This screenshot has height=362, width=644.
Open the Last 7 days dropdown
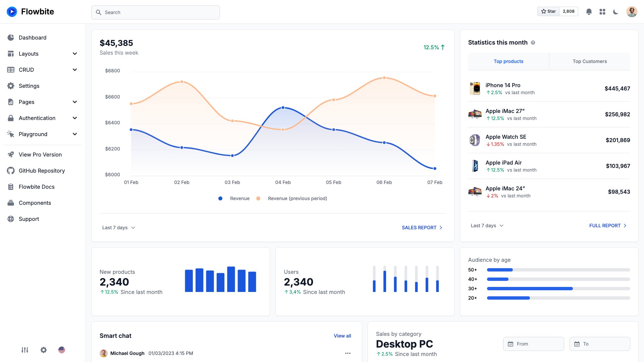pyautogui.click(x=118, y=228)
